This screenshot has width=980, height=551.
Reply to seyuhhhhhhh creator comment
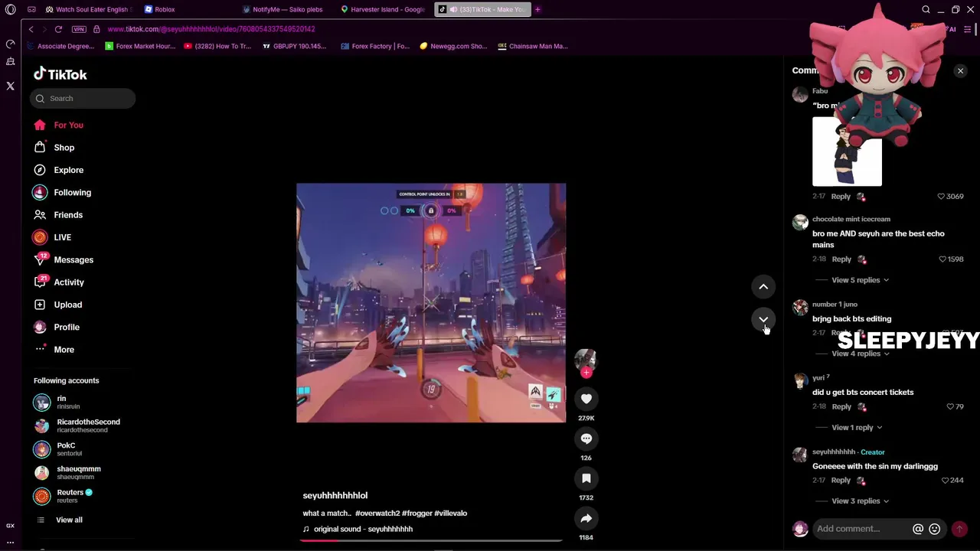[841, 481]
